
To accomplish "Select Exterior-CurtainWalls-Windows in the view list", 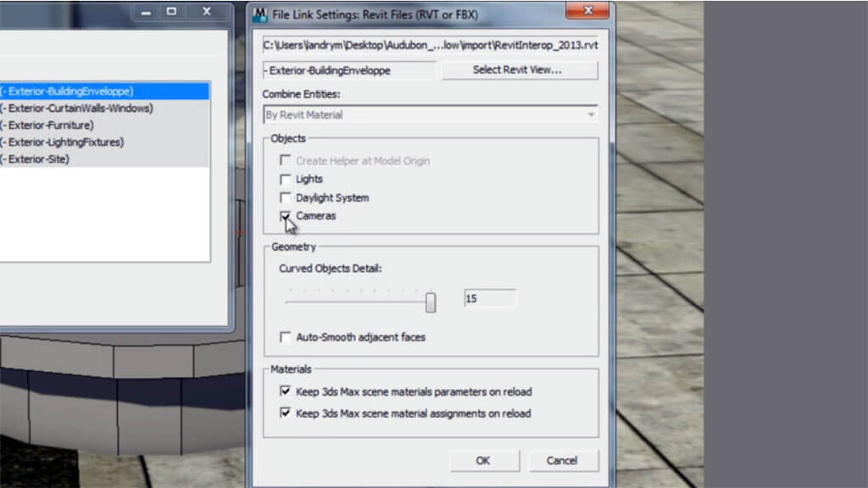I will pyautogui.click(x=104, y=108).
